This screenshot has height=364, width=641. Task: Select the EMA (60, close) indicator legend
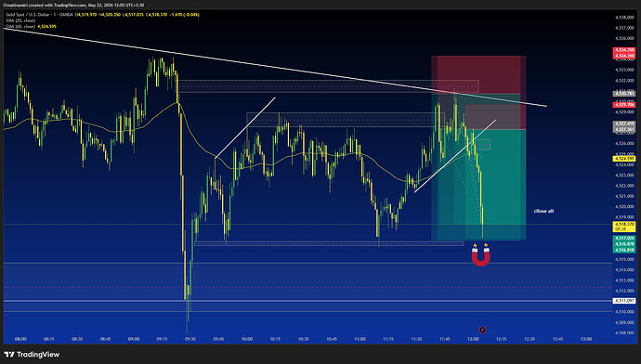[20, 26]
